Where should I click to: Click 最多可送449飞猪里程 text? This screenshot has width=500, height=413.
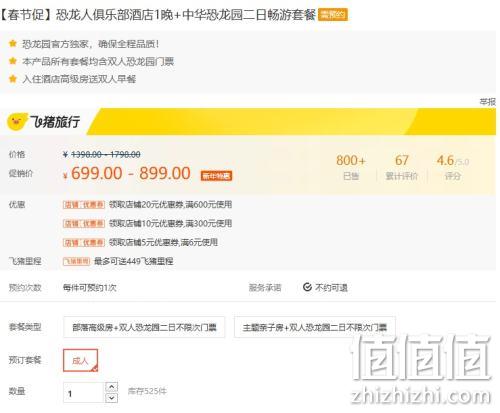(x=133, y=261)
